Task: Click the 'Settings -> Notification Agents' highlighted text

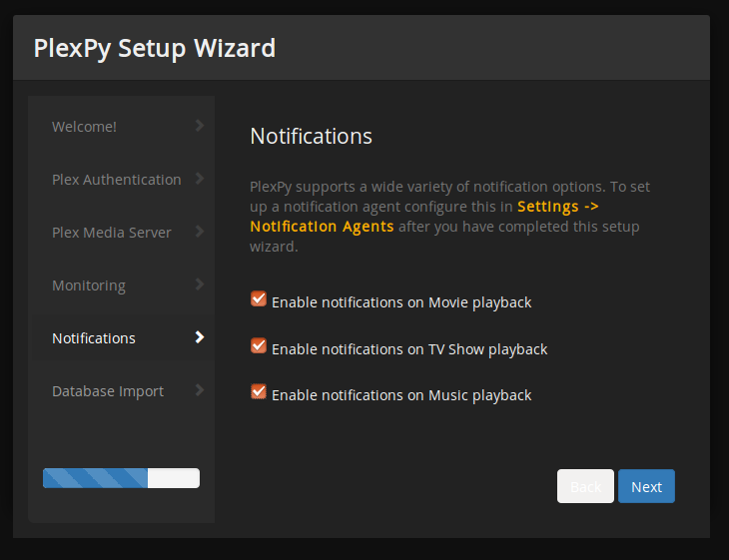Action: click(x=424, y=216)
